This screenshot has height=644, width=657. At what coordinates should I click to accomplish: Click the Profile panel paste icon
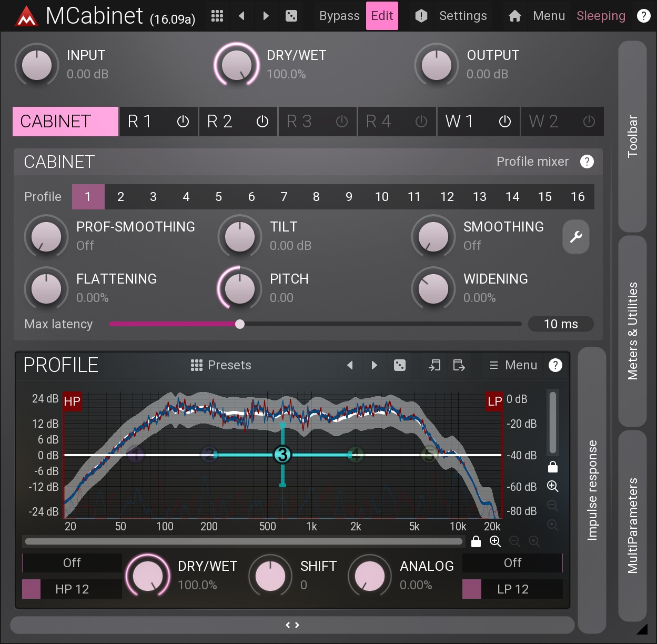[434, 365]
